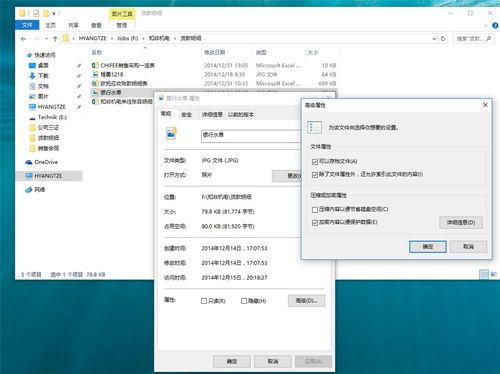Open the blue 文件 ribbon tab
Viewport: 500px width, 374px height.
click(x=27, y=25)
